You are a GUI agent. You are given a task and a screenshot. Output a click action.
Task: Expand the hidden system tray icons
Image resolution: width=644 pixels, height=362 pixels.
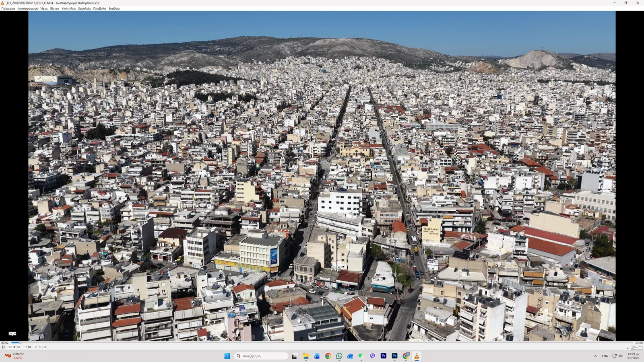(595, 356)
